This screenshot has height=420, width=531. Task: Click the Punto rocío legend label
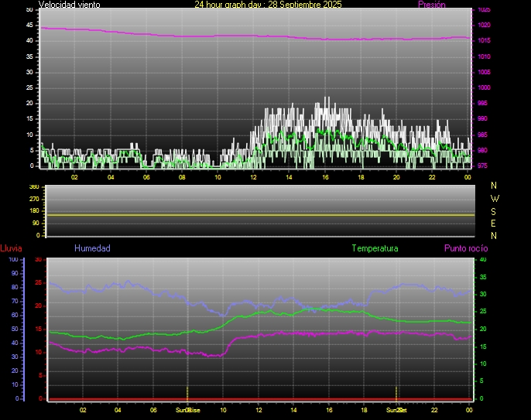pyautogui.click(x=465, y=248)
